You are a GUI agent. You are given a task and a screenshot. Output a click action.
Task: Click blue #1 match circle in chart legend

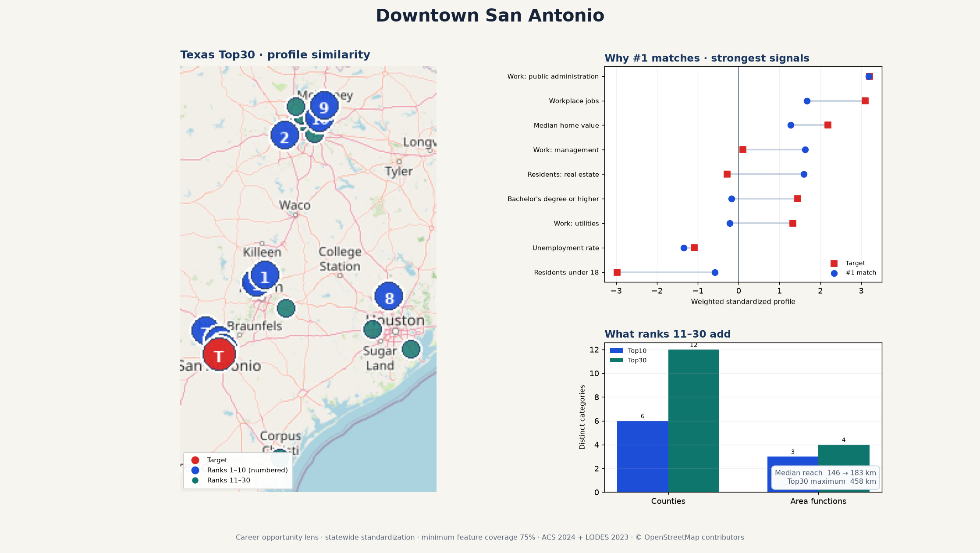[x=834, y=273]
